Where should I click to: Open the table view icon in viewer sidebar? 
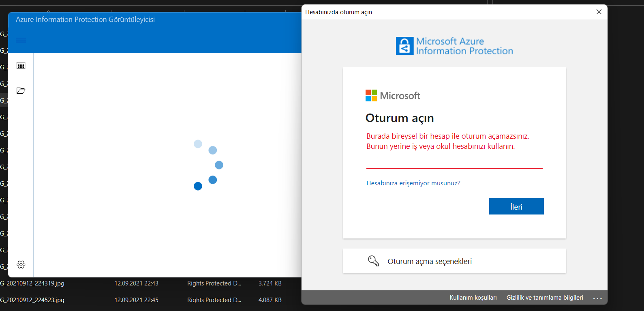click(21, 66)
